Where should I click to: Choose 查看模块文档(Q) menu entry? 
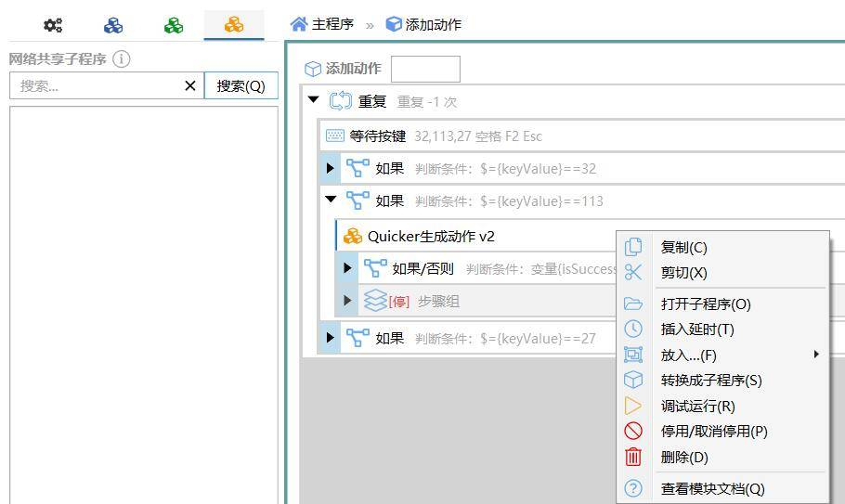(x=722, y=488)
